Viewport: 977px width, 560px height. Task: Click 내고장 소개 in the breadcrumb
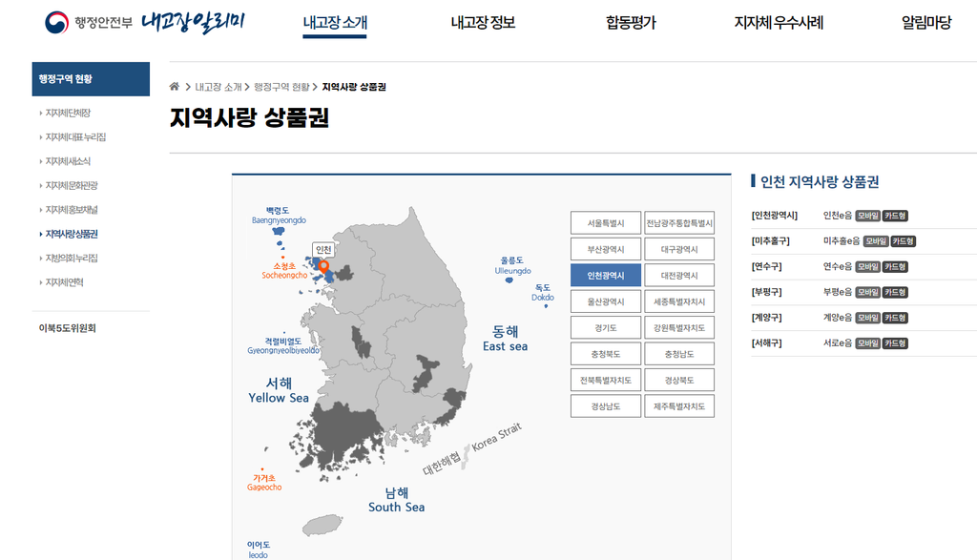tap(218, 87)
